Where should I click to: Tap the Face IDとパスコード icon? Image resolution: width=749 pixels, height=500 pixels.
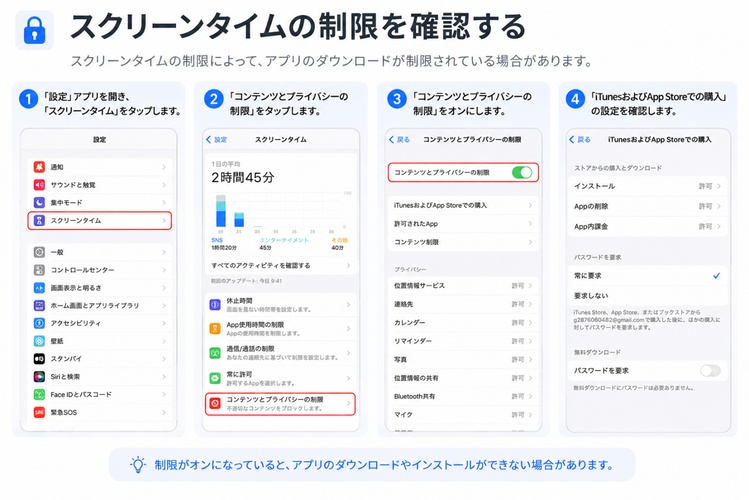[x=39, y=394]
